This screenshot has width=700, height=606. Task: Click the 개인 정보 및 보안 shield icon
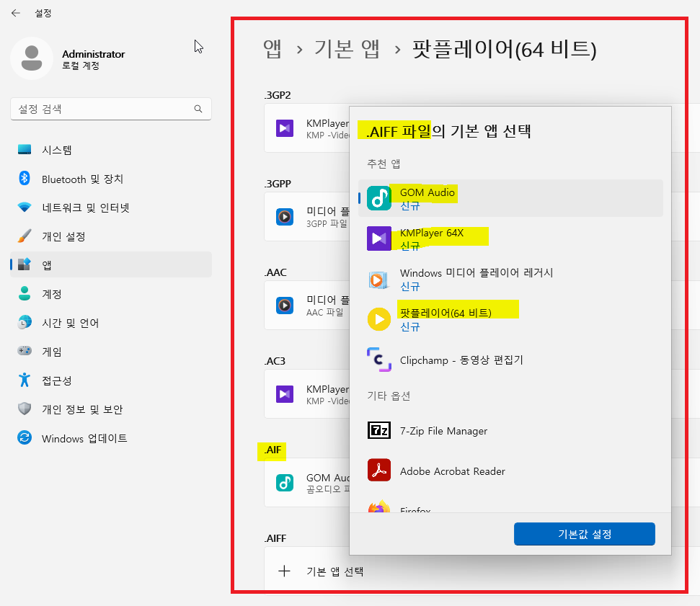pos(25,409)
